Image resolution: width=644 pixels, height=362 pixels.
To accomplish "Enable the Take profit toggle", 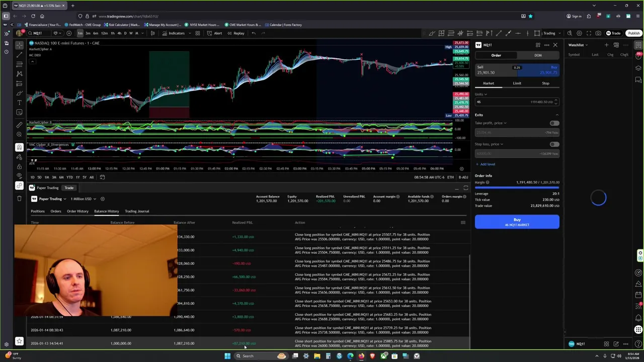I will tap(554, 123).
